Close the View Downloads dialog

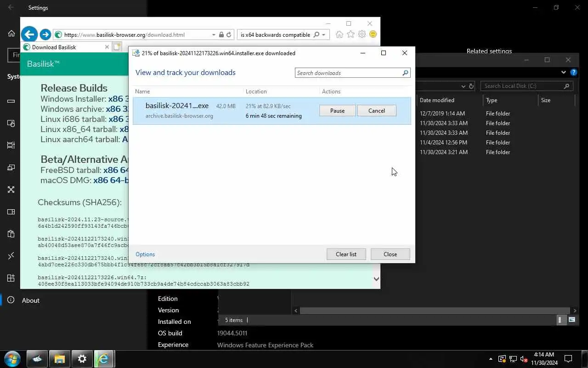(x=390, y=254)
